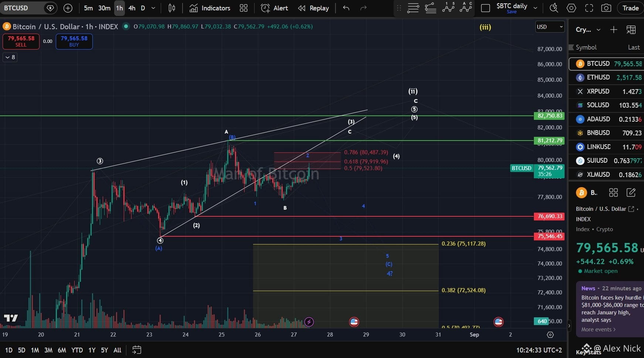Click the add symbol plus icon

click(68, 8)
